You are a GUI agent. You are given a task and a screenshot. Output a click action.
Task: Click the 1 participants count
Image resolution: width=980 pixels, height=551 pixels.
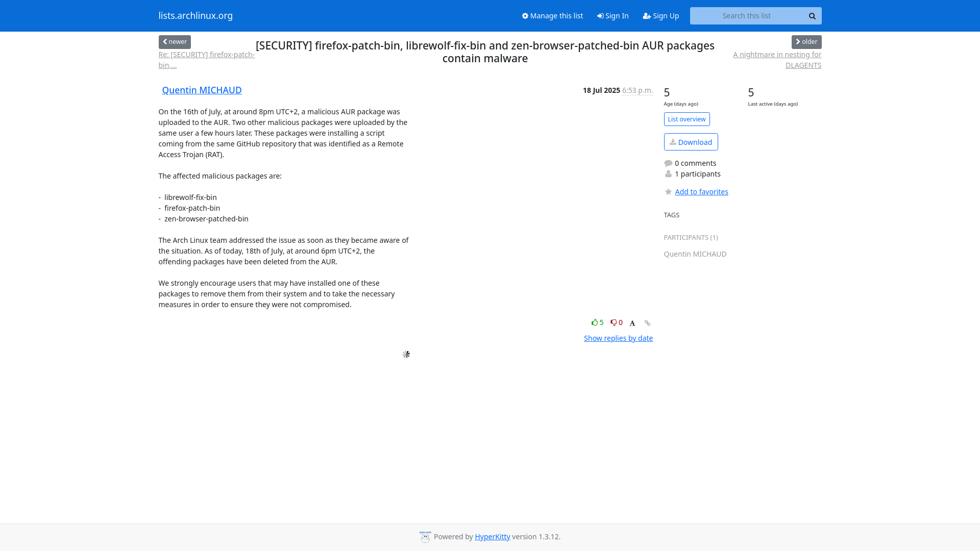[x=697, y=174]
